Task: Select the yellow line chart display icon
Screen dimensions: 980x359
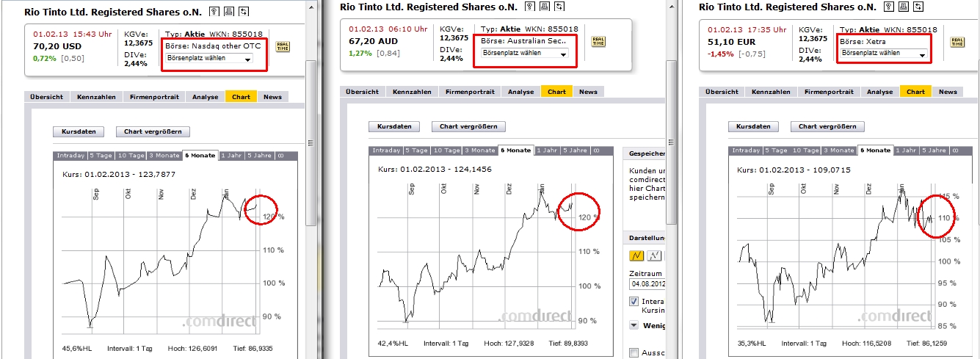Action: click(x=636, y=255)
